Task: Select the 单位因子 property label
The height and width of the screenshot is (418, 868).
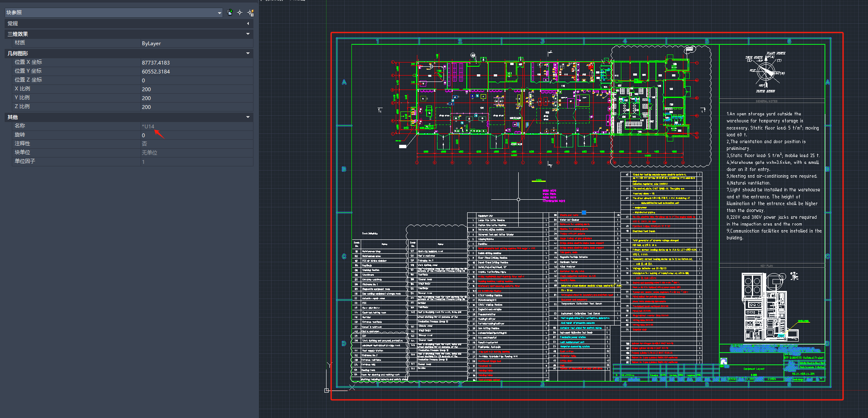Action: [25, 161]
